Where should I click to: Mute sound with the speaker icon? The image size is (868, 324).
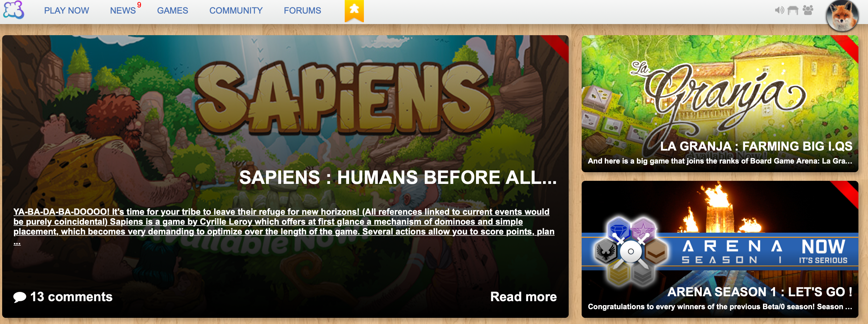[x=779, y=10]
